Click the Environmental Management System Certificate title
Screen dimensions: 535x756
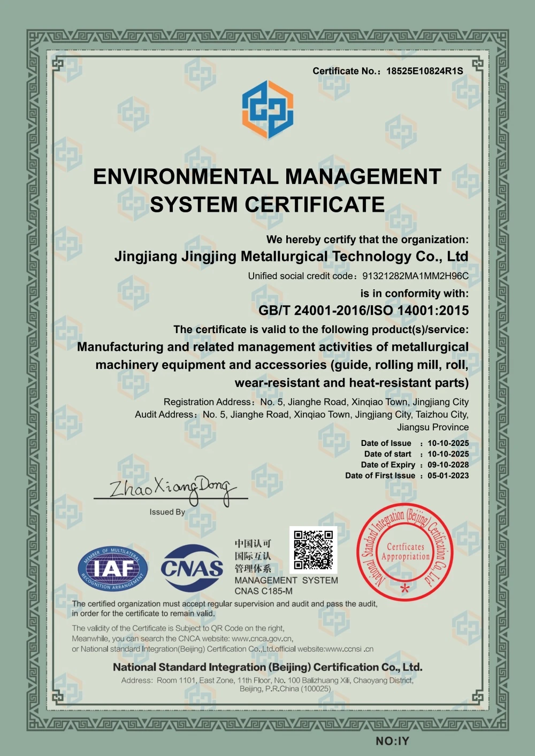tap(267, 190)
